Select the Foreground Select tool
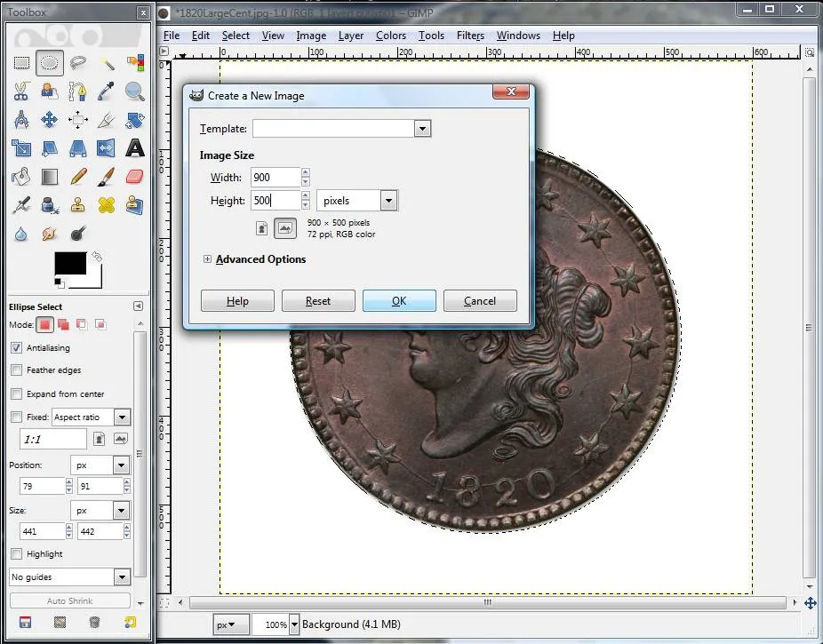Image resolution: width=823 pixels, height=644 pixels. pos(50,91)
